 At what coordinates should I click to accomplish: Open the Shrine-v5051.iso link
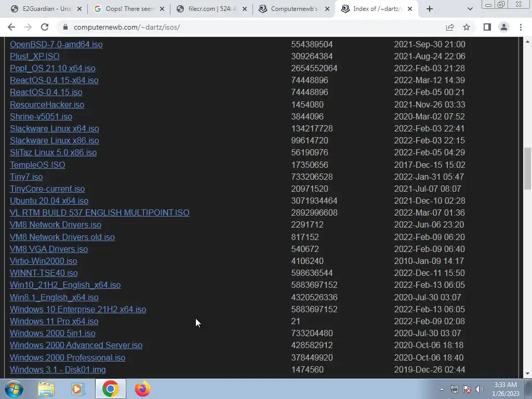[41, 116]
